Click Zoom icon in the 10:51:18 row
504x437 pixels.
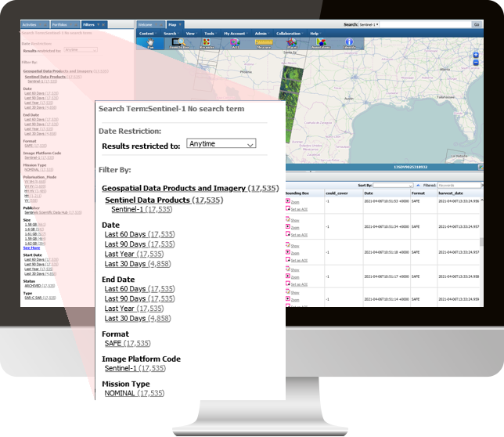(288, 252)
